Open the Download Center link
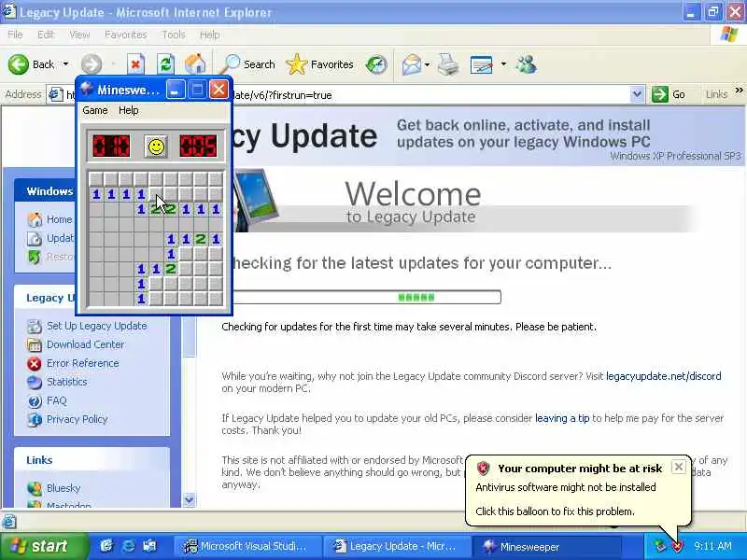 point(85,344)
